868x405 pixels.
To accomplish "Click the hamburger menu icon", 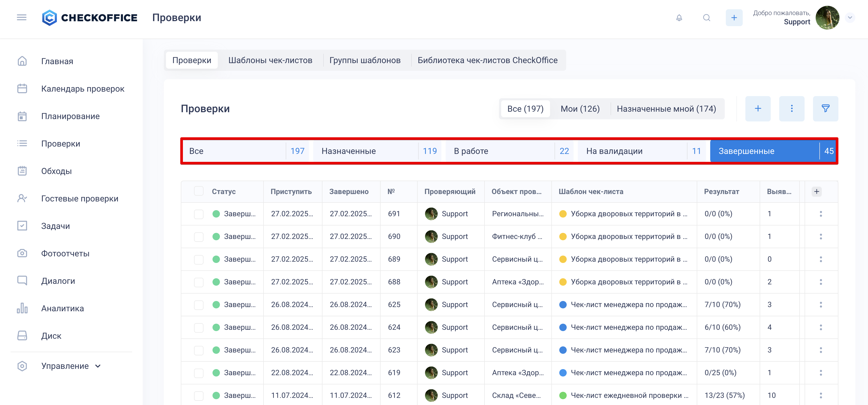I will [22, 17].
